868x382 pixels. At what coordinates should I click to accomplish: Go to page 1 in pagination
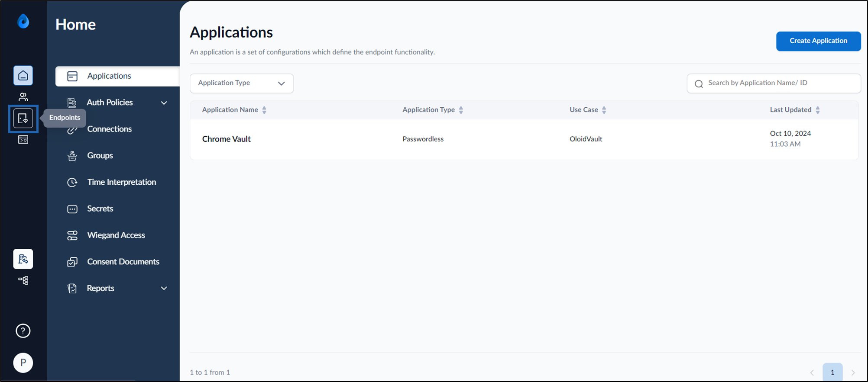click(x=832, y=372)
